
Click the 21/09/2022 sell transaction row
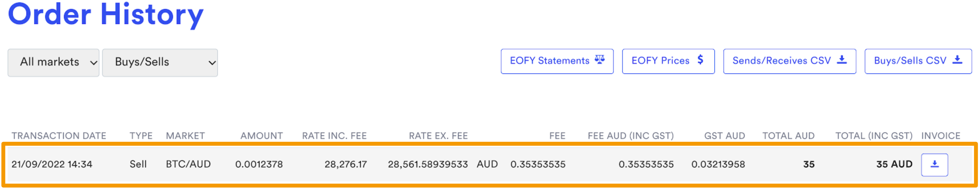pyautogui.click(x=457, y=165)
